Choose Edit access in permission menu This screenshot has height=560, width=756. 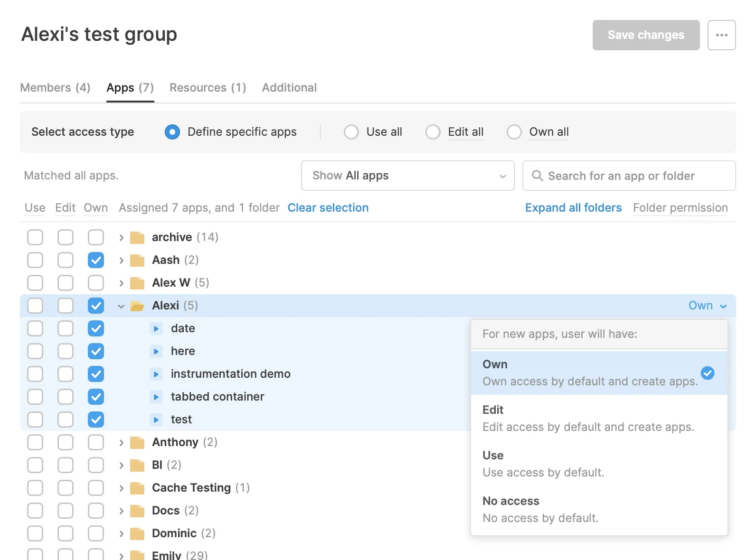599,419
